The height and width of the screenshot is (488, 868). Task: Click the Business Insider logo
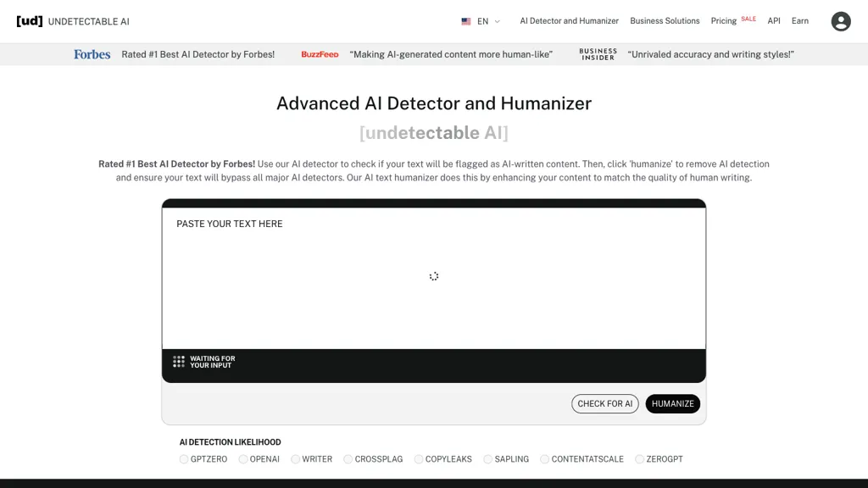598,54
